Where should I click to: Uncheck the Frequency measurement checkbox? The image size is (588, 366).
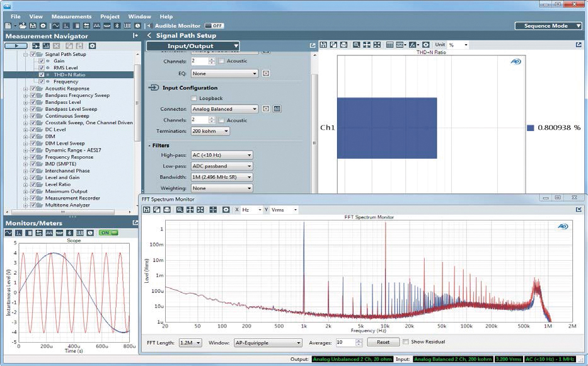pyautogui.click(x=42, y=81)
